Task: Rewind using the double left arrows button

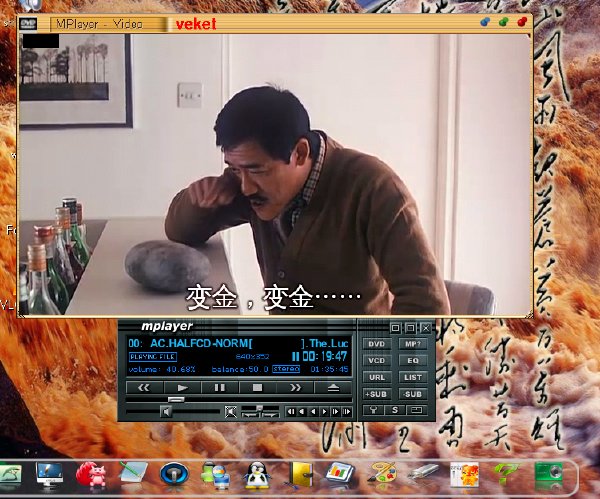Action: pos(144,388)
